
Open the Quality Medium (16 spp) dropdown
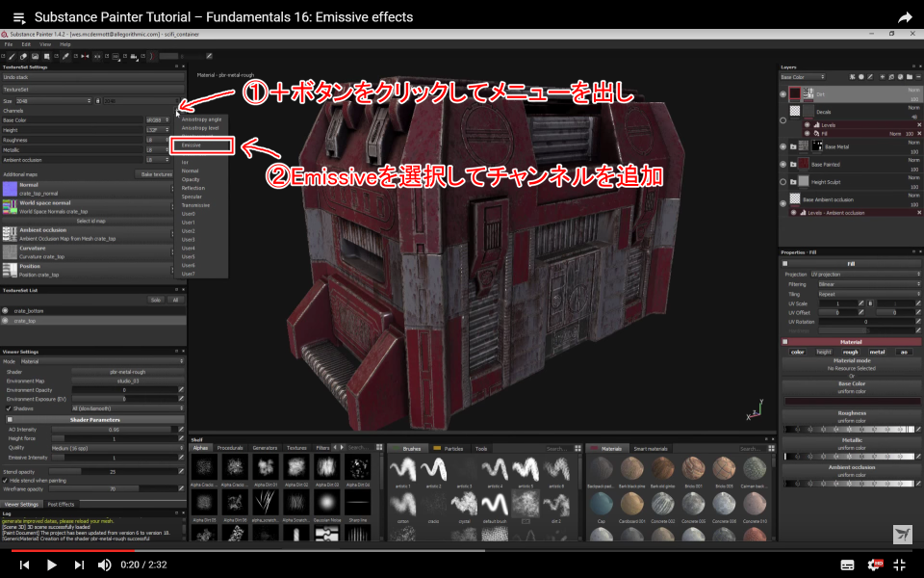point(117,448)
